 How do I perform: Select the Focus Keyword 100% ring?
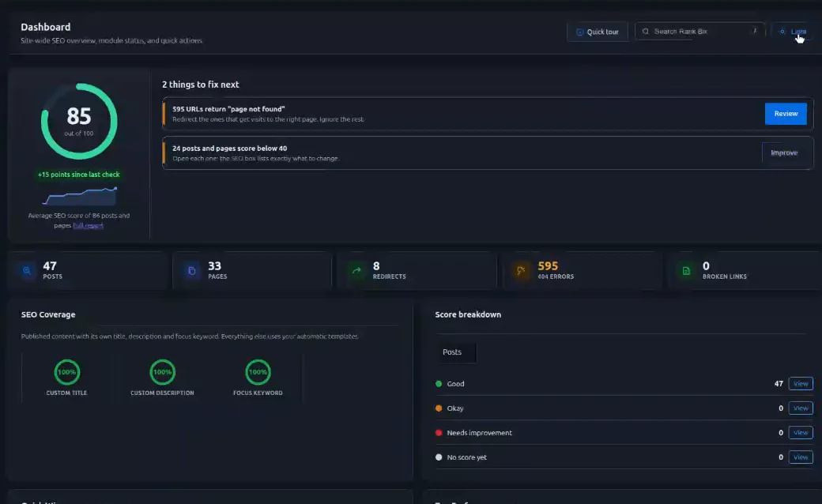pos(258,372)
